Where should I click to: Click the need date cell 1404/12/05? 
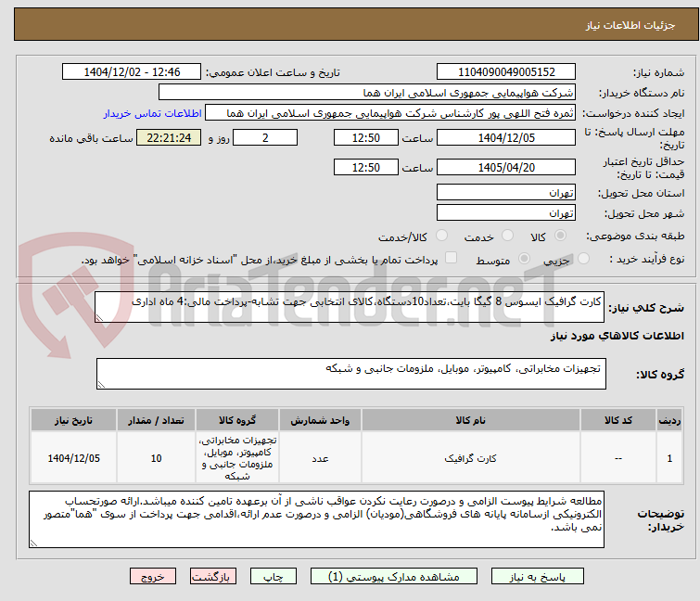click(x=73, y=458)
